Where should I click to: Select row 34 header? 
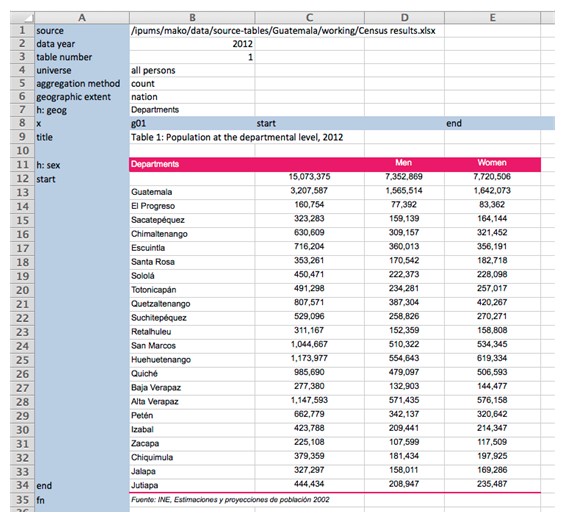pyautogui.click(x=22, y=485)
